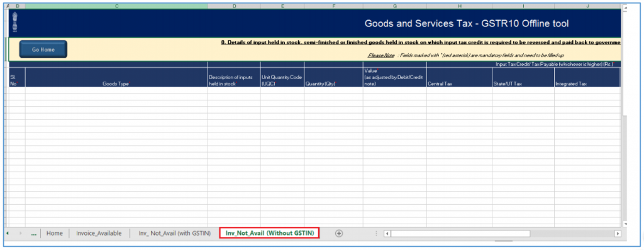Click the horizontal scrollbar thumb
The width and height of the screenshot is (644, 250).
(460, 234)
